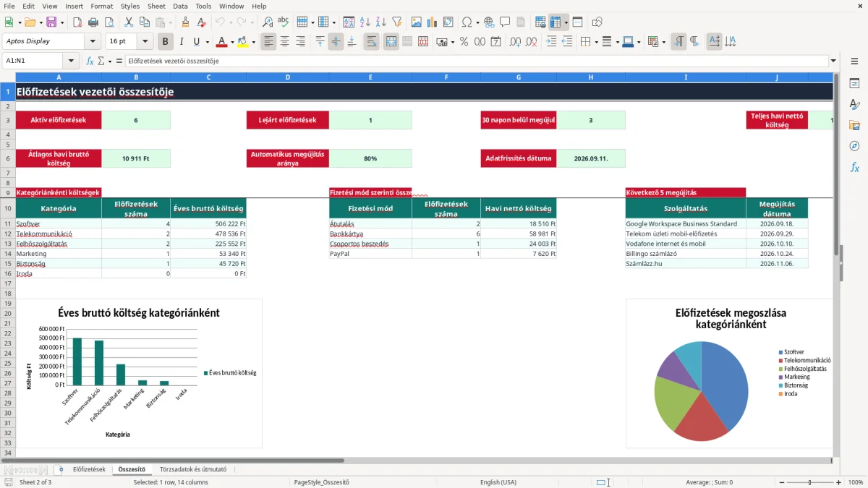Expand the Borders dropdown arrow
868x488 pixels.
pos(596,42)
